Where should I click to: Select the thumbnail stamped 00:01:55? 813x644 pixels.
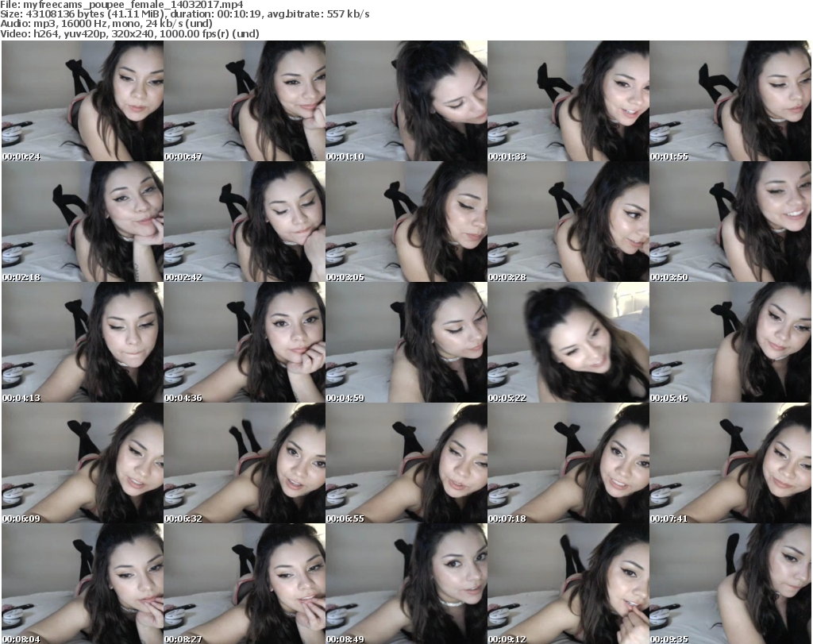[x=730, y=101]
